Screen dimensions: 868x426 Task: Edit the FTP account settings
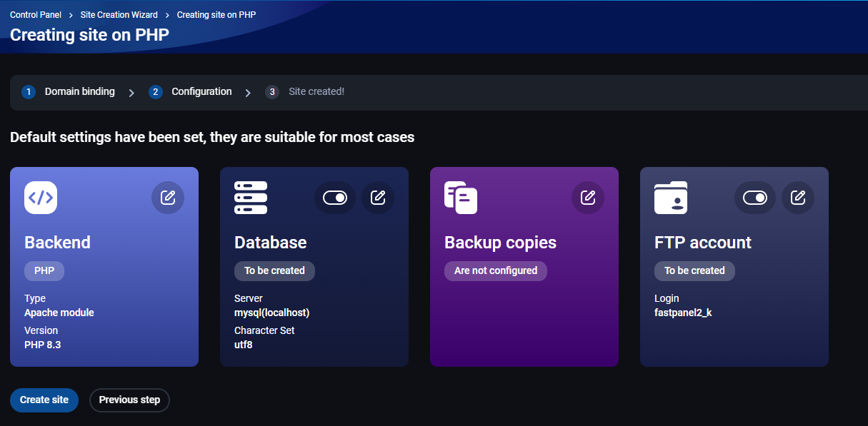tap(798, 198)
